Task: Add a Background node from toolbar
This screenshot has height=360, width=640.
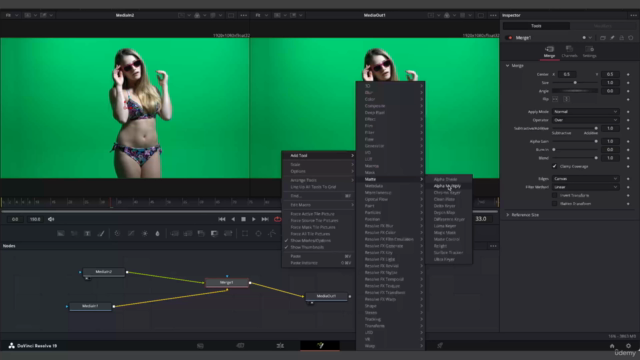Action: 60,233
